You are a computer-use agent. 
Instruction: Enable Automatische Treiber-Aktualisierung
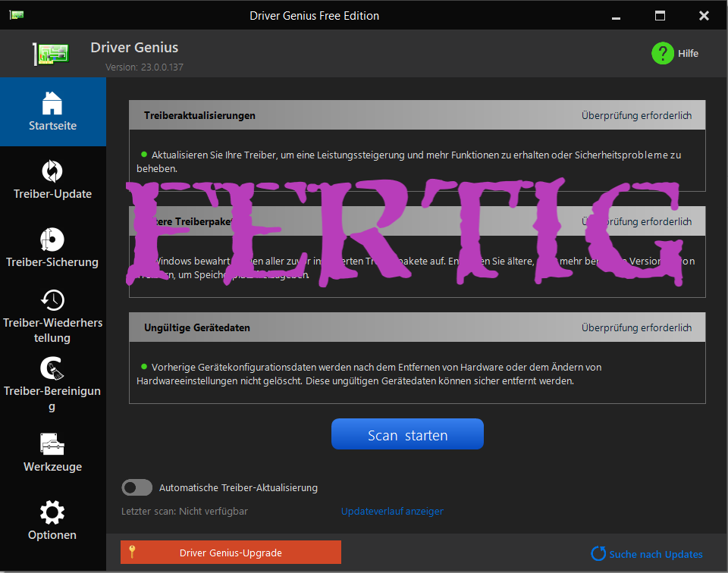point(136,487)
